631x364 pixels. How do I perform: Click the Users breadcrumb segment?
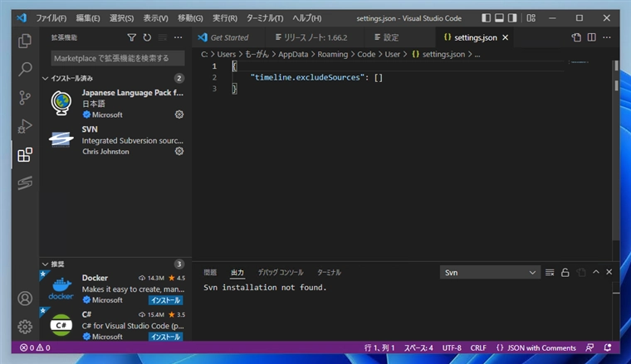tap(227, 54)
